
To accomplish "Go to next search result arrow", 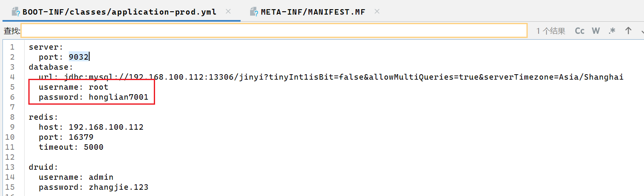I will coord(641,31).
